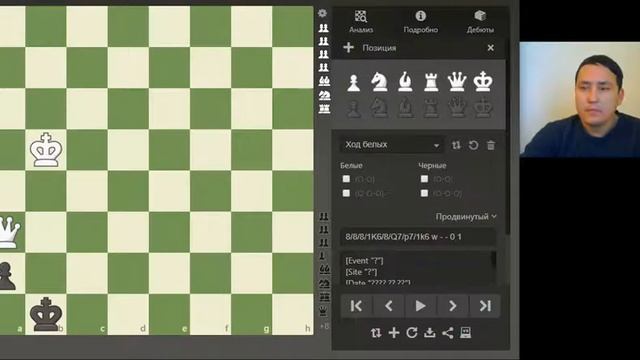
Task: Click the webcam video of the presenter
Action: pyautogui.click(x=580, y=99)
